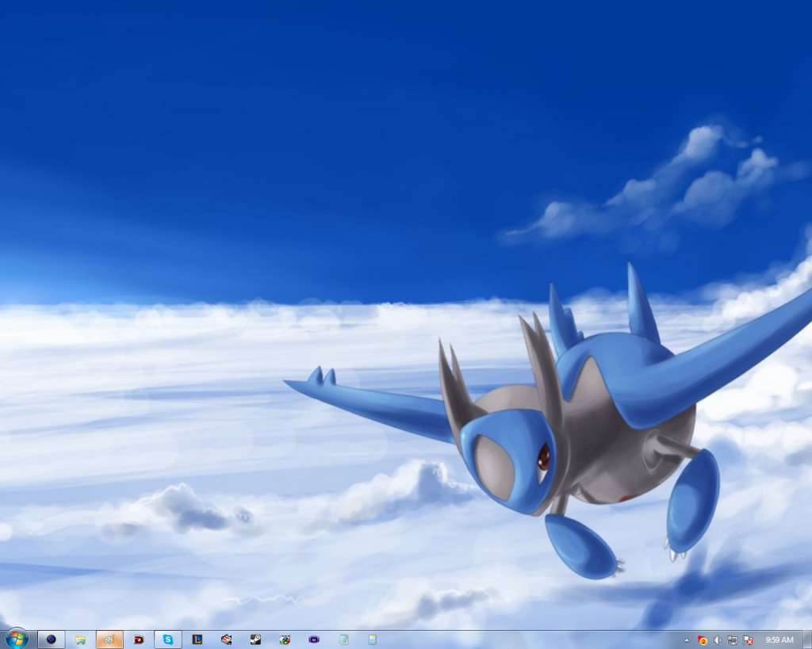Open Windows Explorer folder icon in taskbar
The height and width of the screenshot is (649, 812).
click(80, 639)
